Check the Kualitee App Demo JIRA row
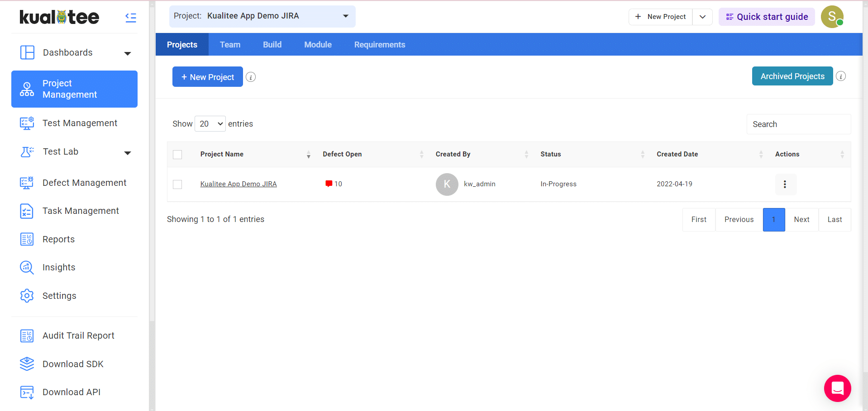This screenshot has width=868, height=411. click(177, 184)
